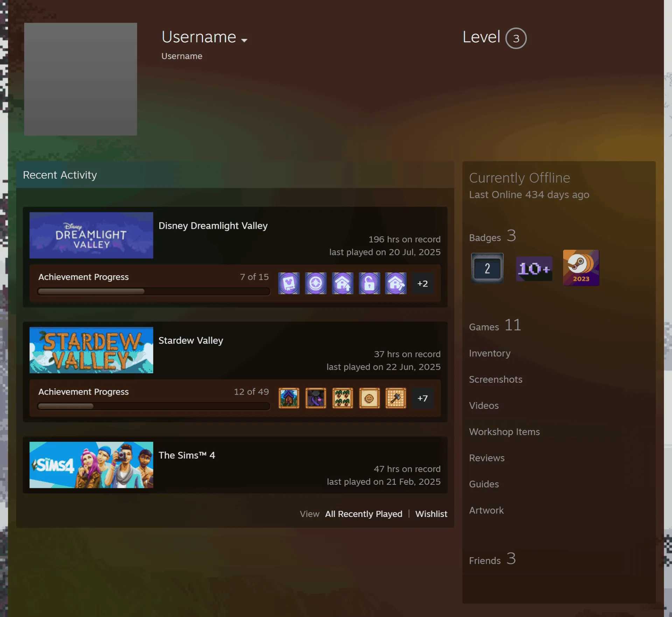
Task: Click the Stardew Valley title link
Action: coord(191,340)
